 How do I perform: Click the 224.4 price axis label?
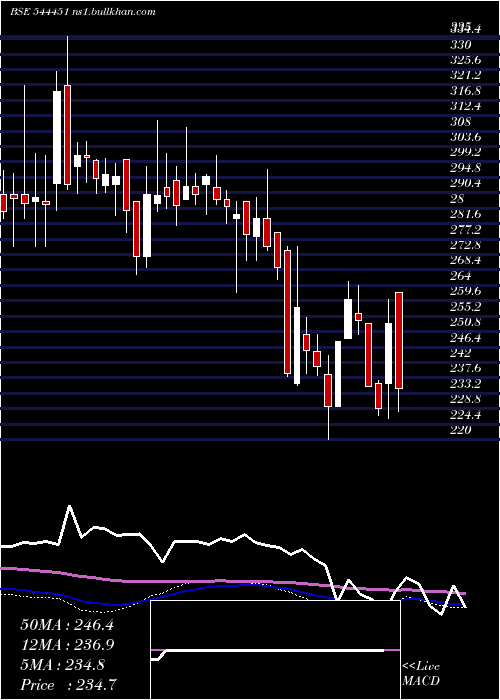(x=465, y=415)
